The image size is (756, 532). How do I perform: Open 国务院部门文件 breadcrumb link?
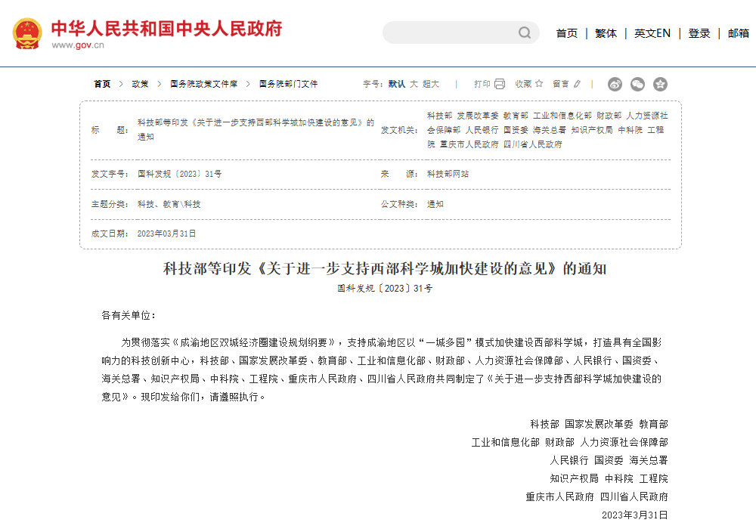[288, 84]
